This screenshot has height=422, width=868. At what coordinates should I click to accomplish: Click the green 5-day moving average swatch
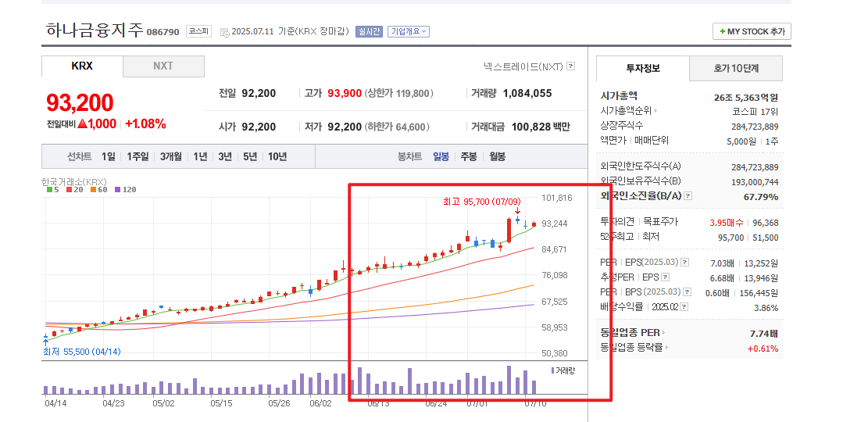click(49, 189)
